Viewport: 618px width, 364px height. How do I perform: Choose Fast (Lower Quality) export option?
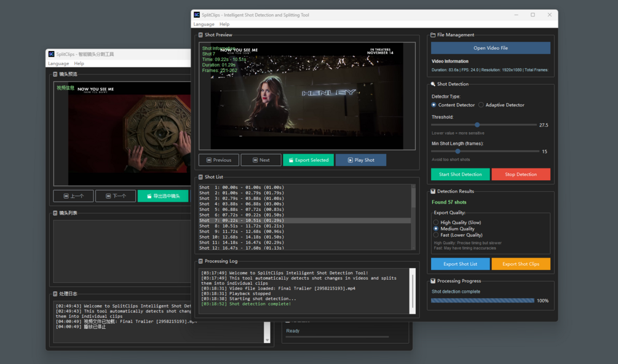436,235
